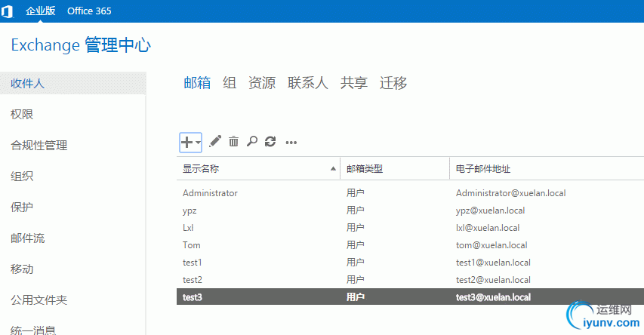Click 用户 type cell in Tom row
The height and width of the screenshot is (335, 644).
[356, 245]
